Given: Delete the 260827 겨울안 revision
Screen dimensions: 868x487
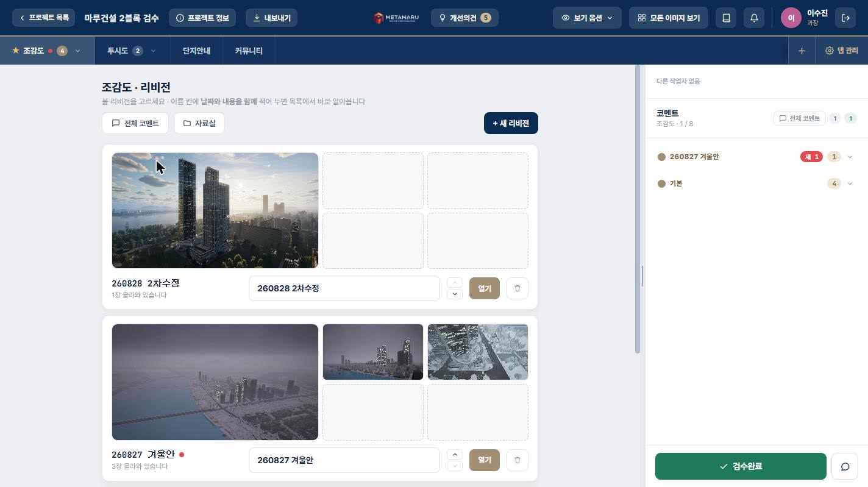Looking at the screenshot, I should click(517, 460).
